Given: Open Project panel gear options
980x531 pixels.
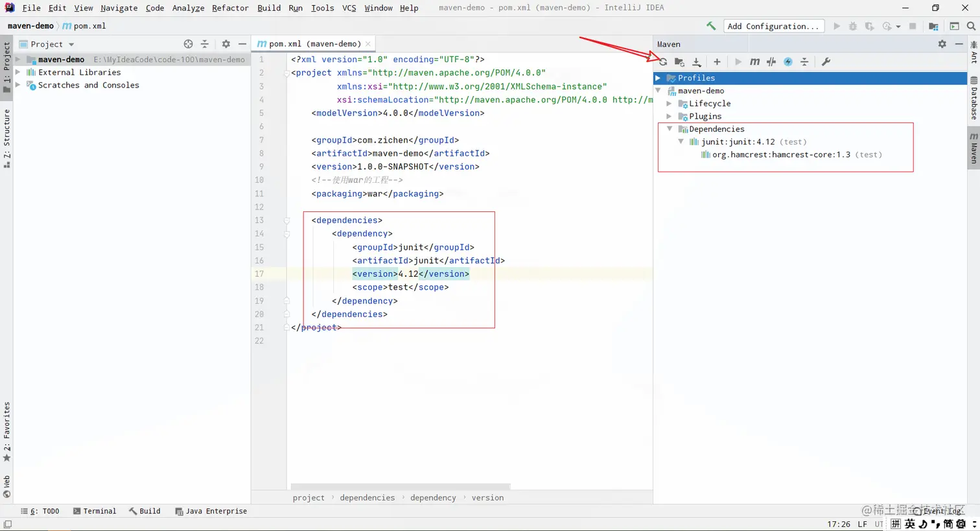Looking at the screenshot, I should pos(226,44).
